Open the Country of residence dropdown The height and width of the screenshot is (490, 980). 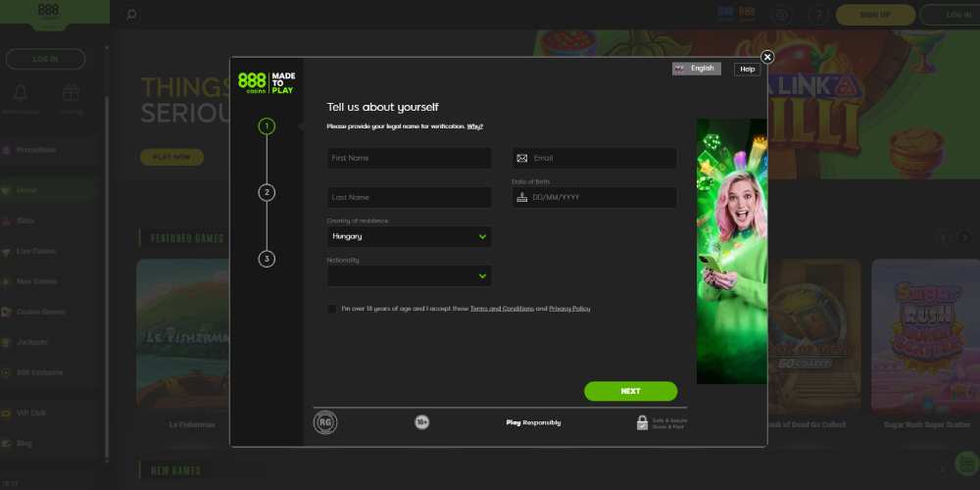coord(409,236)
